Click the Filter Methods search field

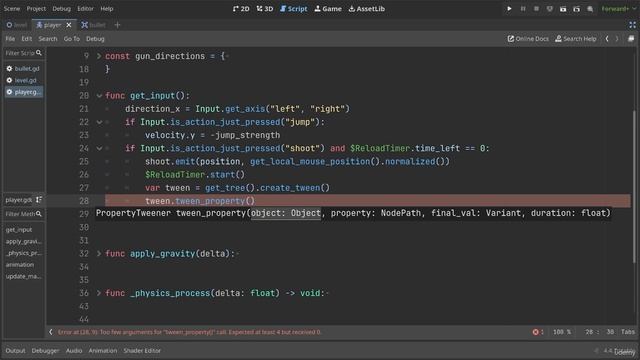coord(24,214)
